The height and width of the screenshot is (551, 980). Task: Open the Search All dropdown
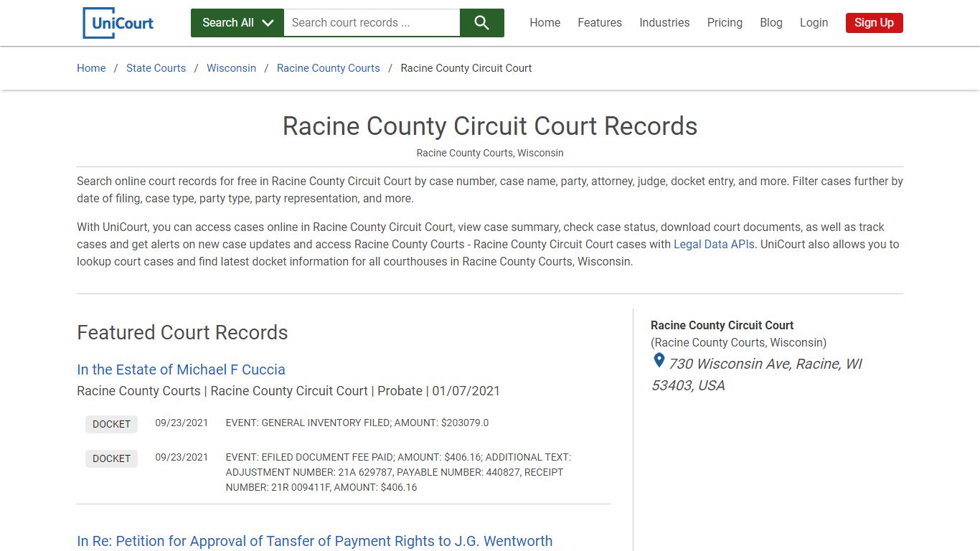tap(237, 23)
